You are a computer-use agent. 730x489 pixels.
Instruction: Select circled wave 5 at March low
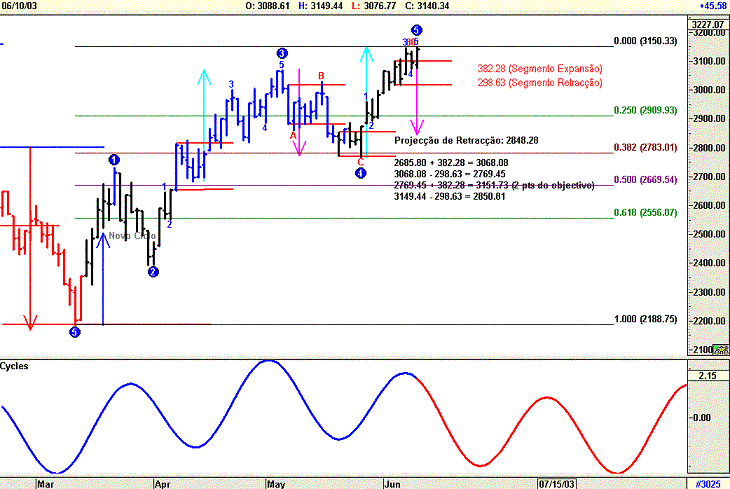click(x=75, y=332)
